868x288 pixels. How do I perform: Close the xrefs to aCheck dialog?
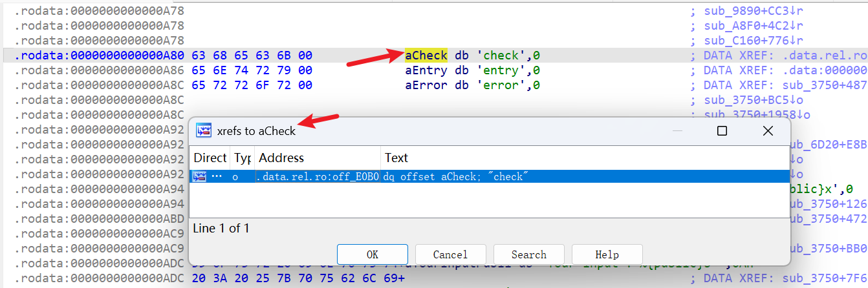767,131
